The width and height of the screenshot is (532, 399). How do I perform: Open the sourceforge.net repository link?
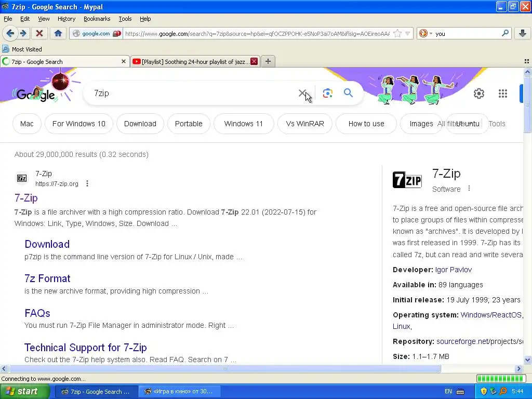(480, 341)
